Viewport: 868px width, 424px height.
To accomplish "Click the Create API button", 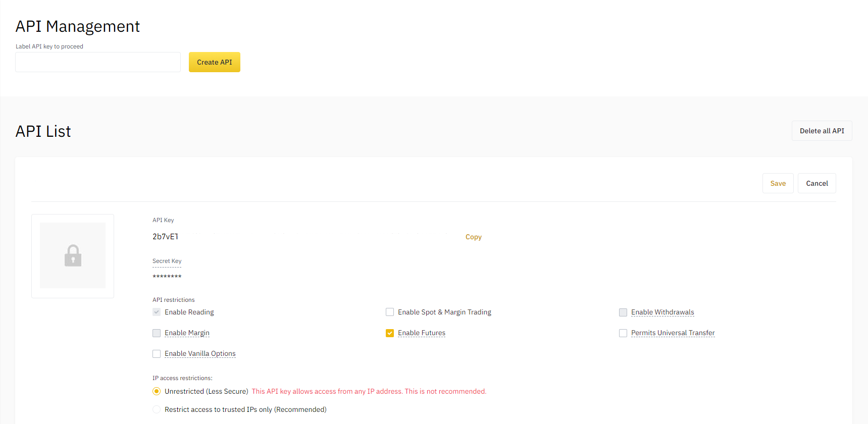I will 215,62.
